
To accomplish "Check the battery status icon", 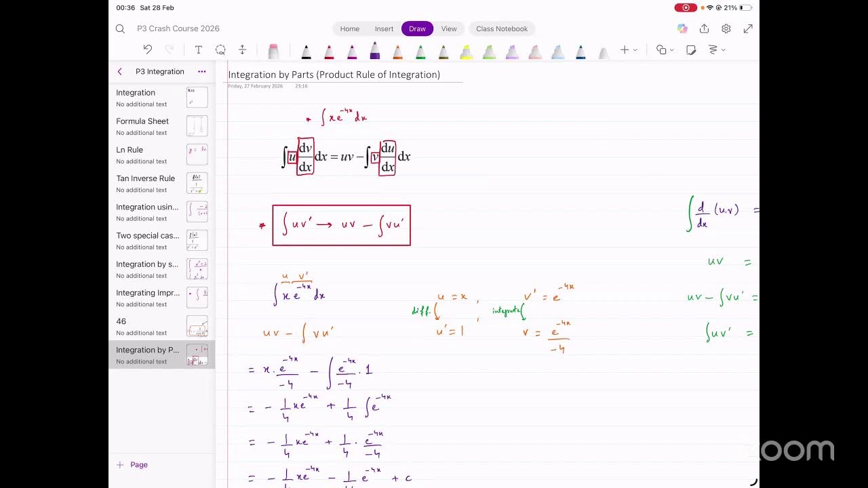I will click(x=746, y=7).
